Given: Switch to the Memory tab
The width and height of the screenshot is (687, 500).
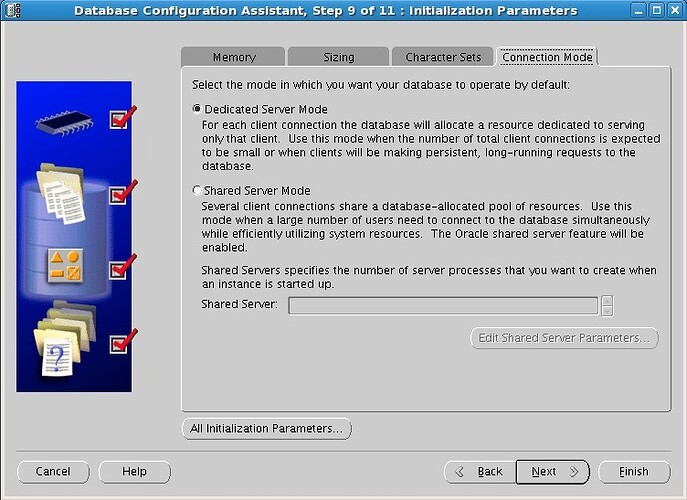Looking at the screenshot, I should pos(234,57).
